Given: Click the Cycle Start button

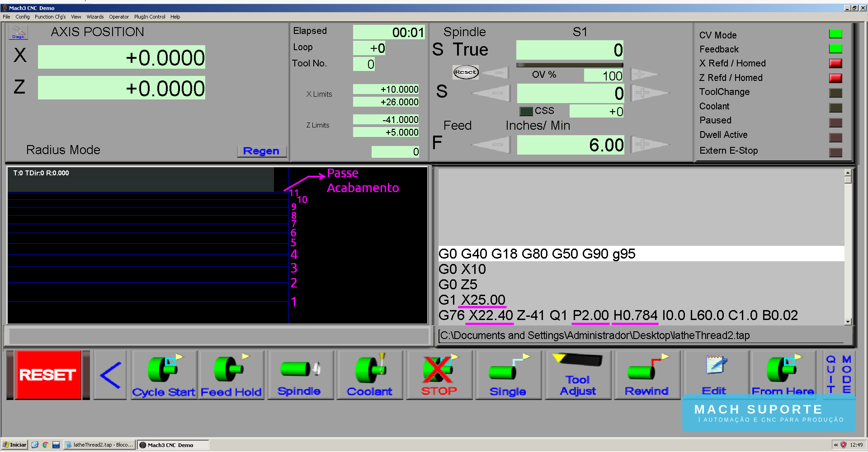Looking at the screenshot, I should pos(164,375).
